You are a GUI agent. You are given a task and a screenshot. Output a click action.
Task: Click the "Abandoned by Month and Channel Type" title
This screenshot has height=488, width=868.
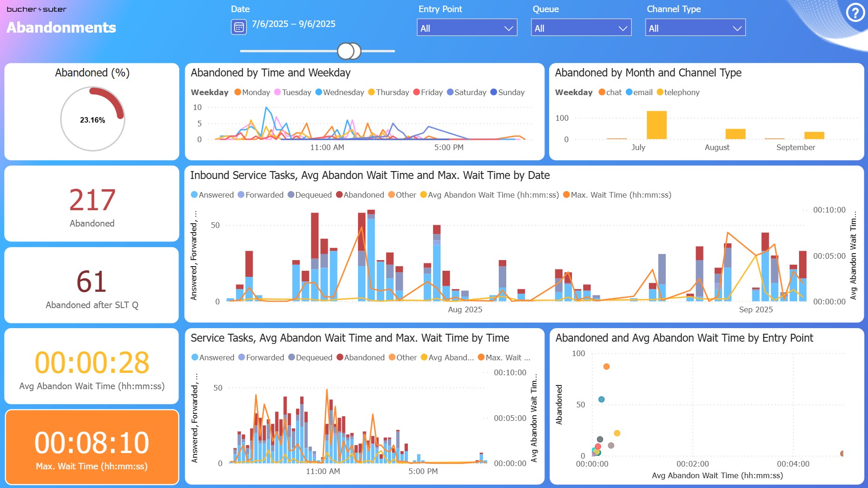(648, 73)
